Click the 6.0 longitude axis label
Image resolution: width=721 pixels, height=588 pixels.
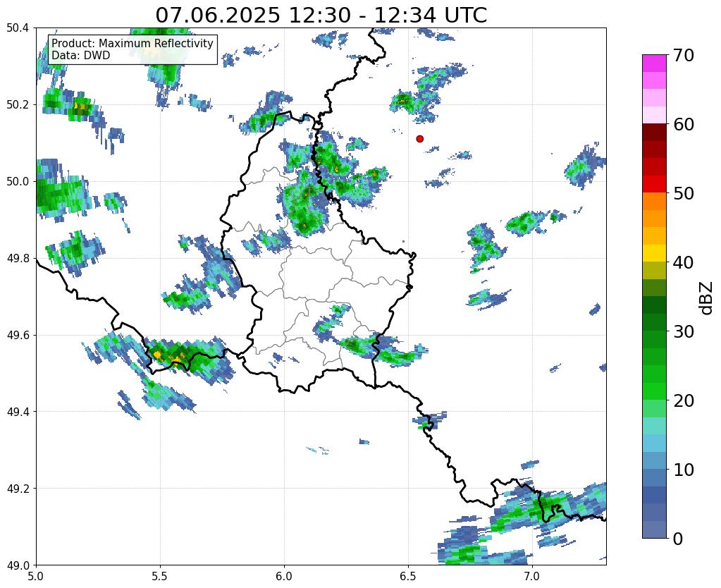[x=284, y=576]
